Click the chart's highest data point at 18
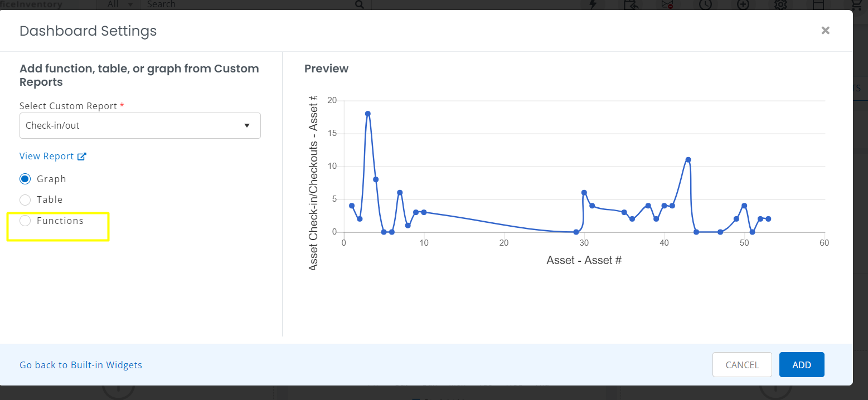 [368, 114]
